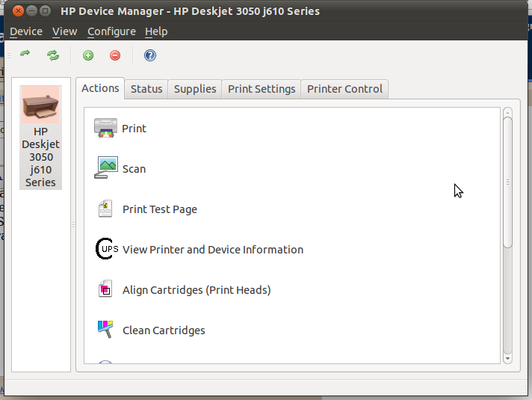Image resolution: width=532 pixels, height=400 pixels.
Task: Click the actions list vertical scrollbar thumb
Action: 507,182
